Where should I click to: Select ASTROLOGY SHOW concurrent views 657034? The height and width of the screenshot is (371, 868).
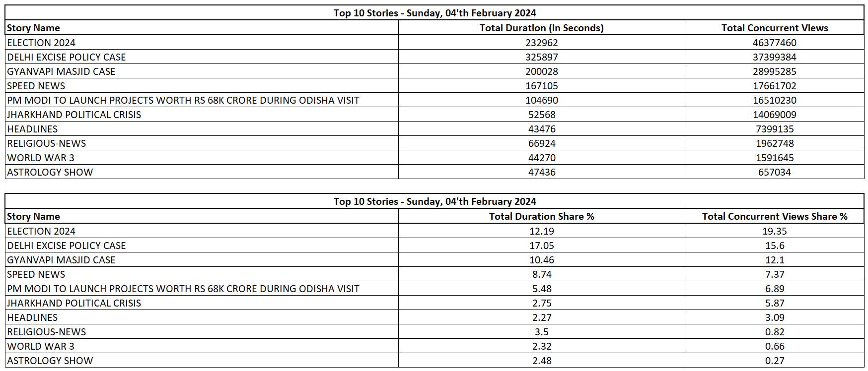[x=774, y=172]
